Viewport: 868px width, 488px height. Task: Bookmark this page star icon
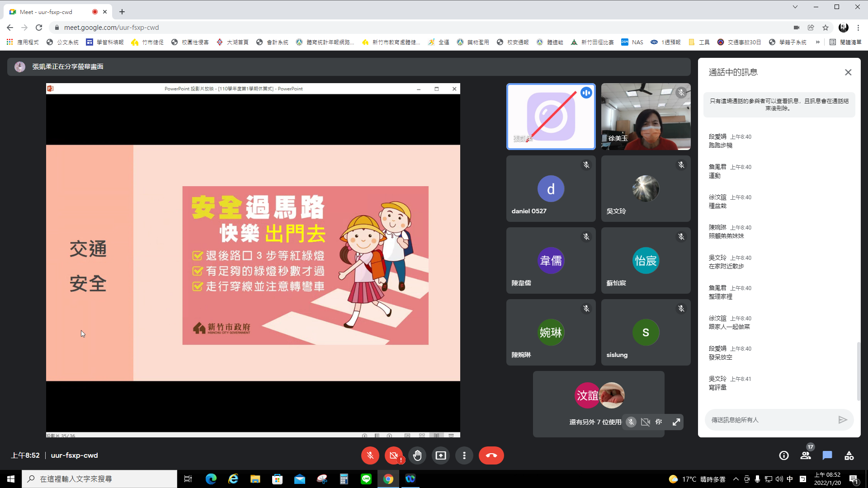(x=826, y=28)
